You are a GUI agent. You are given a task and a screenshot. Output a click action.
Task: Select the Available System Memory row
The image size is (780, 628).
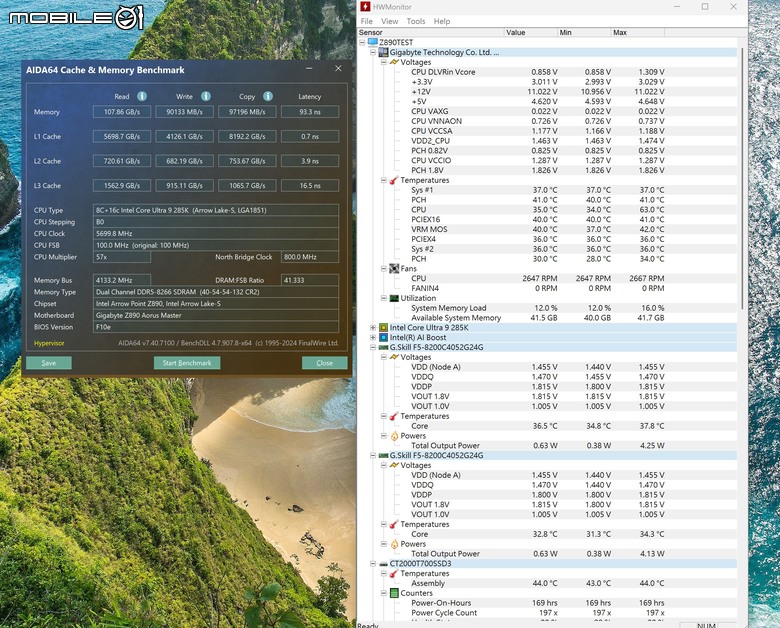[x=547, y=318]
